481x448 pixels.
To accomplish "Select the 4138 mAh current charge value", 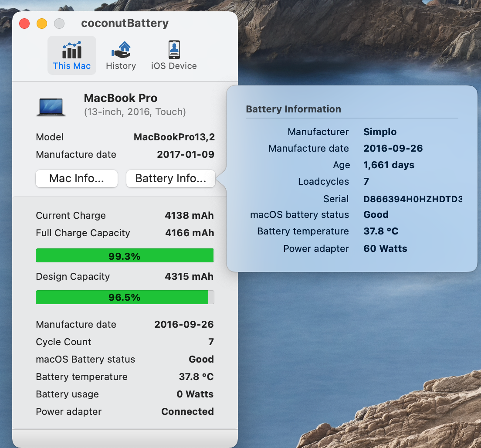I will (189, 215).
